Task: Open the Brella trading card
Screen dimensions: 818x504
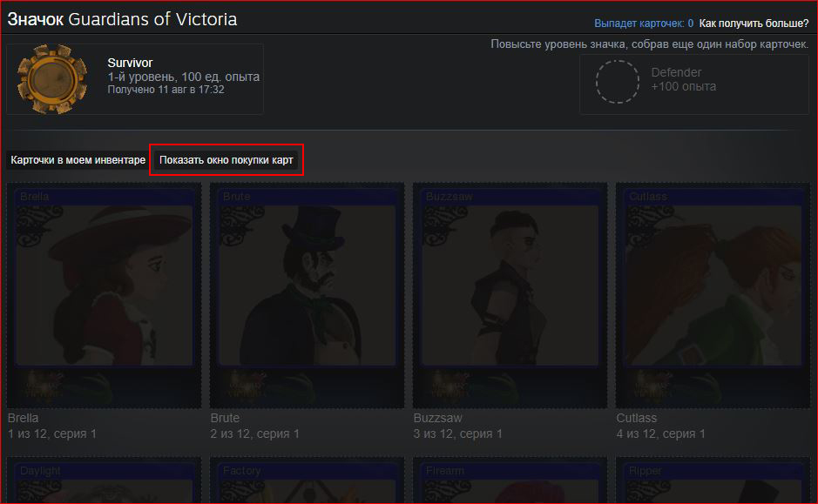Action: (x=104, y=295)
